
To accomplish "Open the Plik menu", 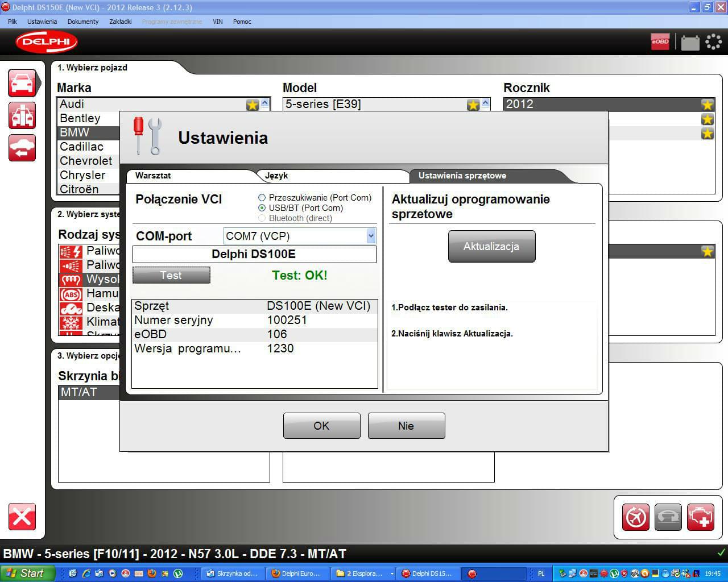I will point(13,22).
